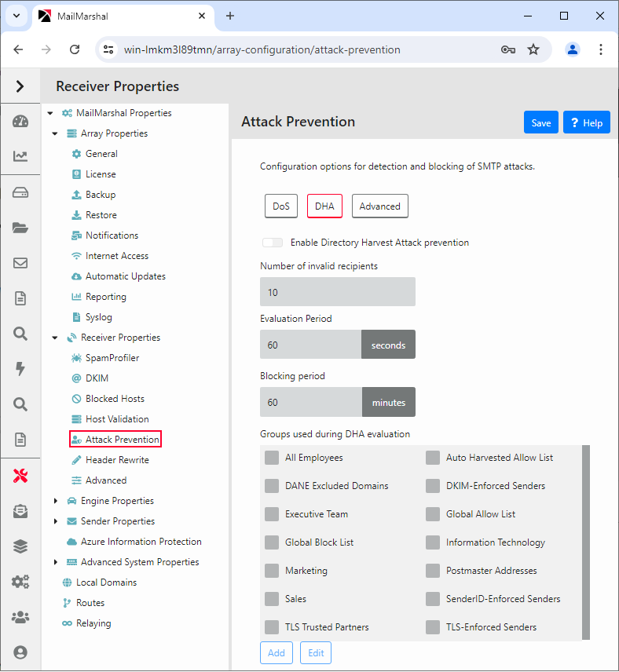Tick the Global Allow List checkbox
This screenshot has height=672, width=619.
coord(433,514)
